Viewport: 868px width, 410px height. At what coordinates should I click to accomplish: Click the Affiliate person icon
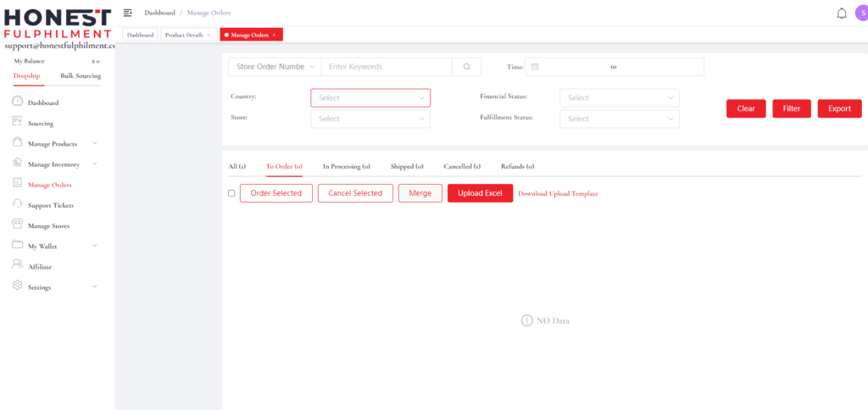(18, 266)
